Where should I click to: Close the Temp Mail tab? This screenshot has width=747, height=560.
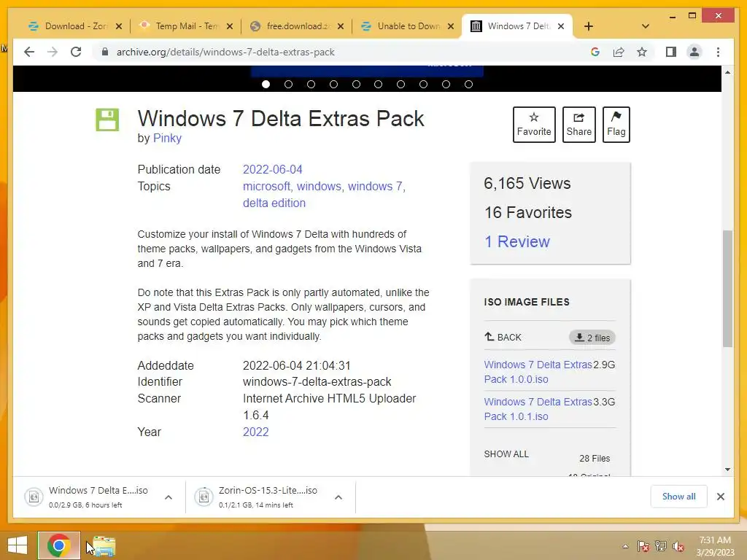(x=230, y=26)
